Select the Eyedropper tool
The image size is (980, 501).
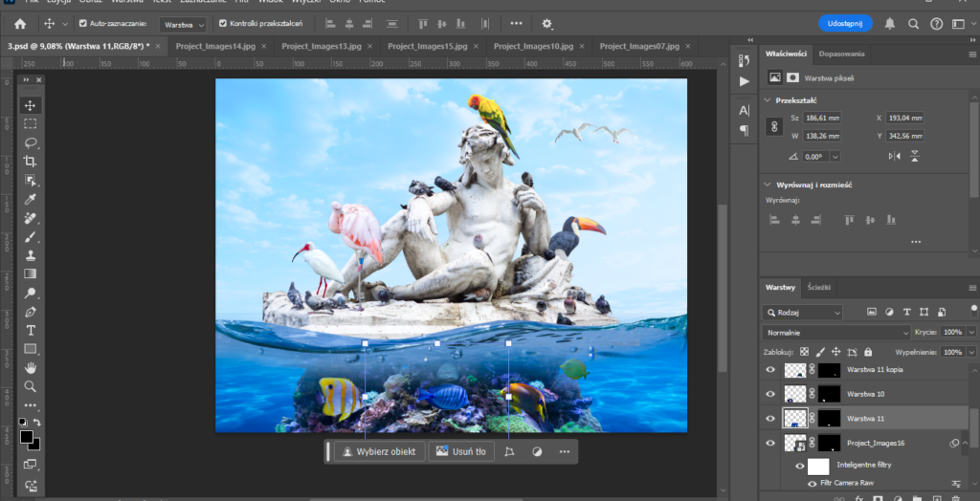click(x=30, y=199)
